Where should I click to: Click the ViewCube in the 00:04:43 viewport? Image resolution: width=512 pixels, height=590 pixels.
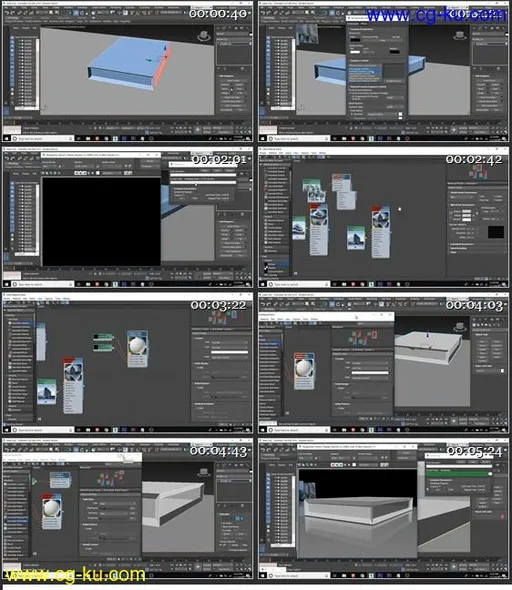(204, 473)
